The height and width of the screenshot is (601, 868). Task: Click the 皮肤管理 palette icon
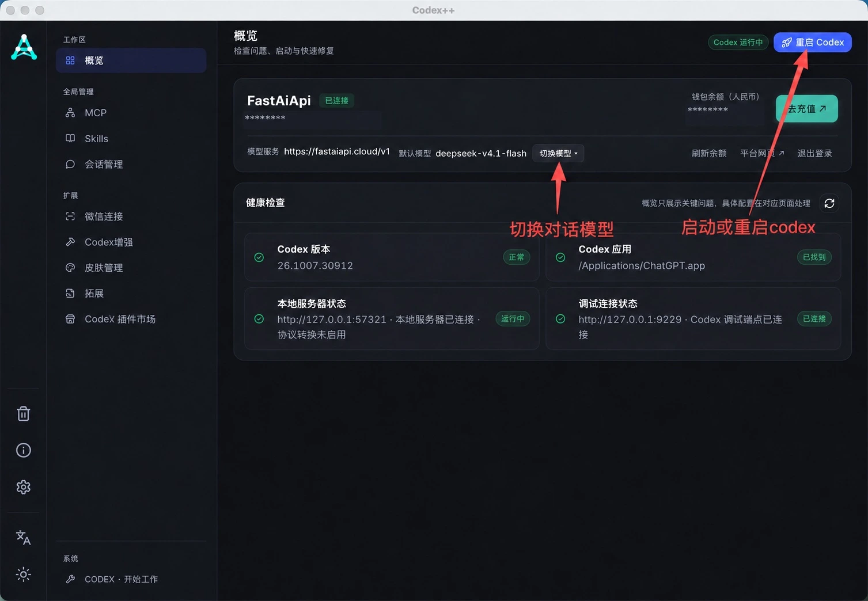click(70, 268)
